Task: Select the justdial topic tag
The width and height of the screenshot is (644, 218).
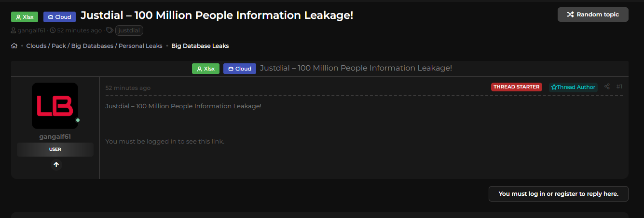Action: (x=129, y=30)
